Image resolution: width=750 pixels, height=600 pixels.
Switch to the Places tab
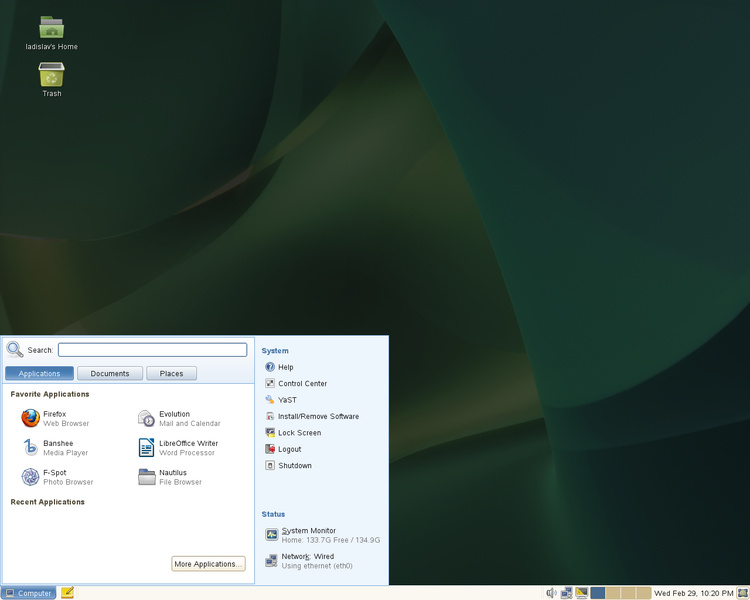click(x=171, y=373)
